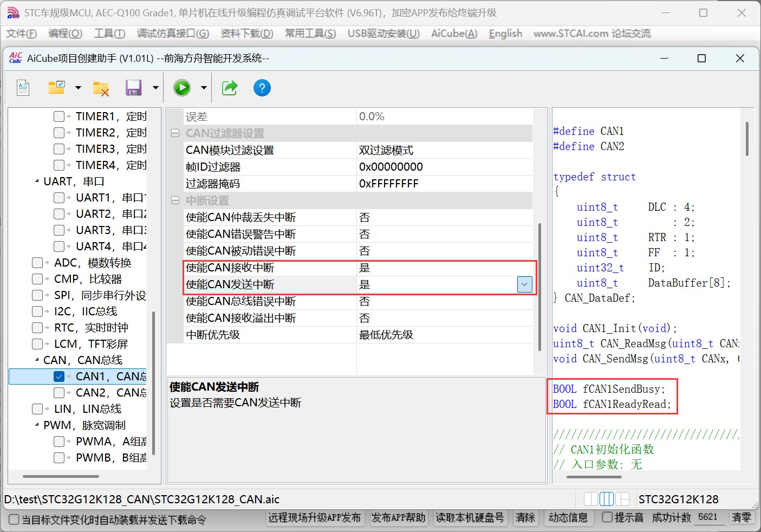Image resolution: width=761 pixels, height=532 pixels.
Task: Collapse the PWM，脉宽调制 tree node
Action: coord(37,425)
